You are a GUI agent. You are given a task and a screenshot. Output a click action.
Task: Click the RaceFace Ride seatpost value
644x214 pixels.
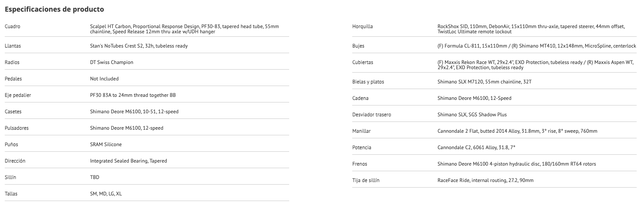485,180
